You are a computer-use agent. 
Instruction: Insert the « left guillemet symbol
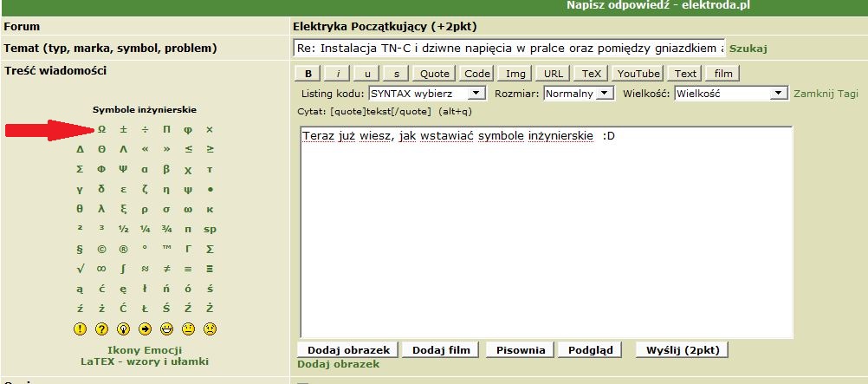(145, 150)
